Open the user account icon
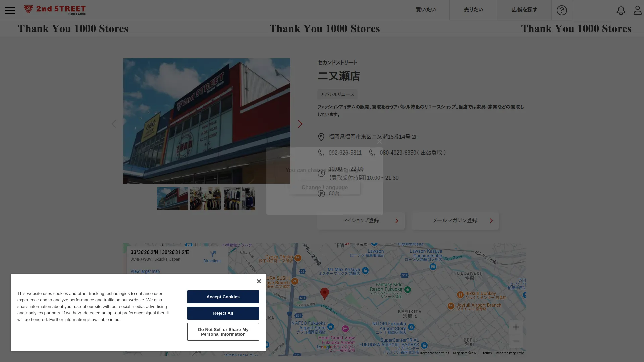 [637, 10]
